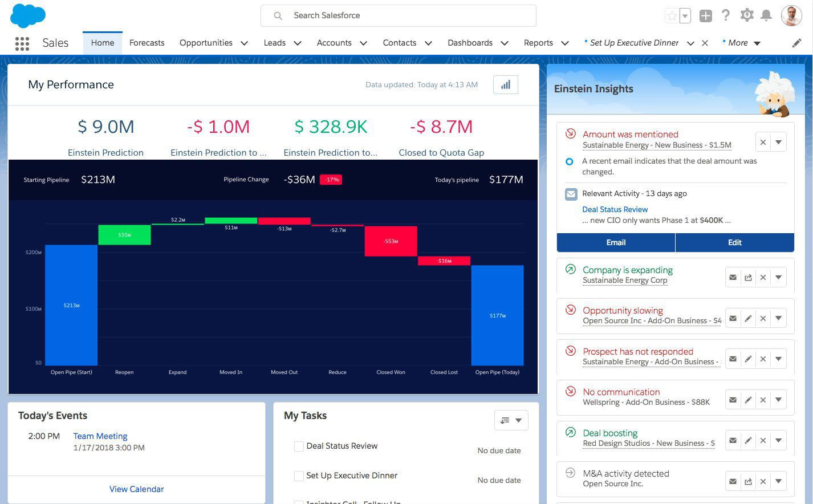Image resolution: width=813 pixels, height=504 pixels.
Task: Expand the Accounts tab chevron
Action: (x=363, y=43)
